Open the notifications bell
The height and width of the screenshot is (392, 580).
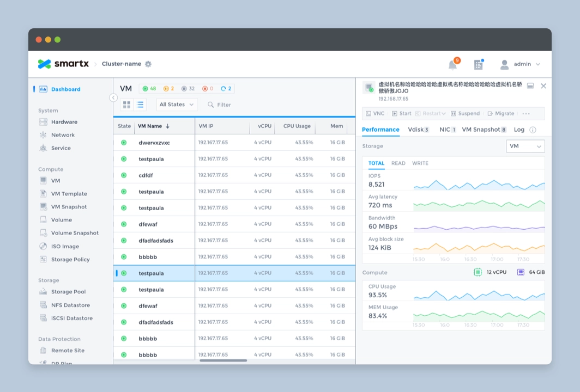tap(452, 65)
